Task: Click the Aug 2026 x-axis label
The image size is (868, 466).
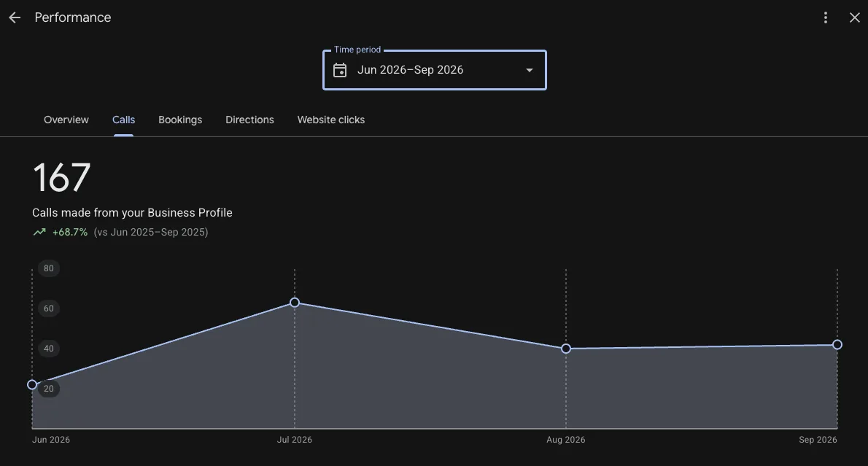Action: click(566, 440)
